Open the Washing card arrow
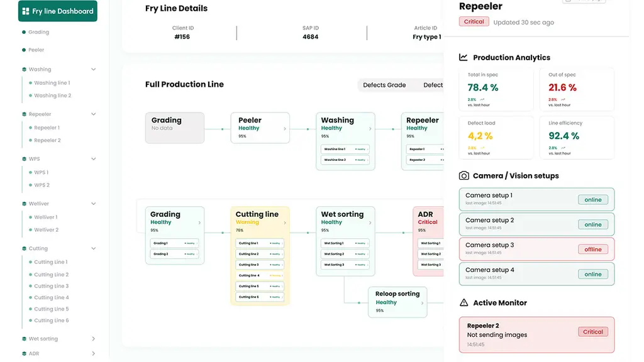644x362 pixels. [370, 129]
